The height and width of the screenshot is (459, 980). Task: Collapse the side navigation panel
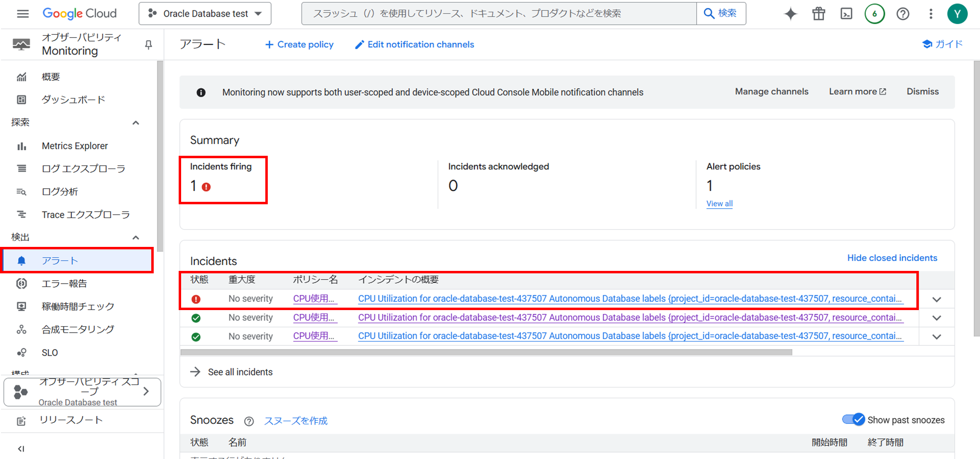click(21, 448)
